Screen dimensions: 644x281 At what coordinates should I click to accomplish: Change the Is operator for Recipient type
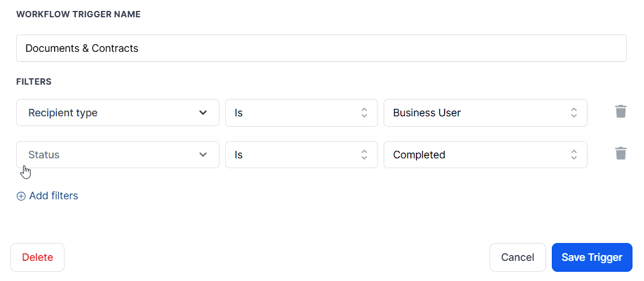pos(301,112)
